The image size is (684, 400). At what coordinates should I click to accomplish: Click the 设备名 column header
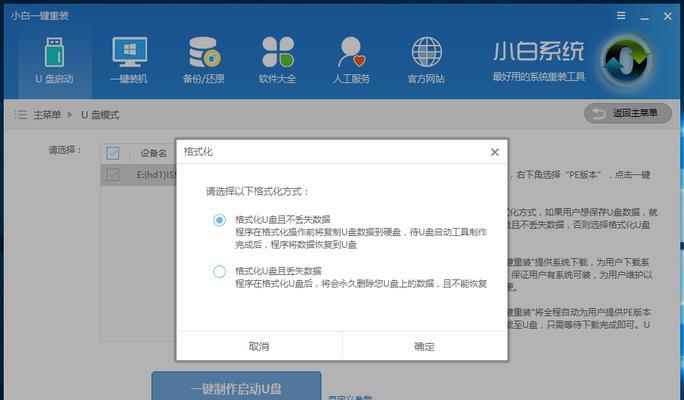(153, 153)
